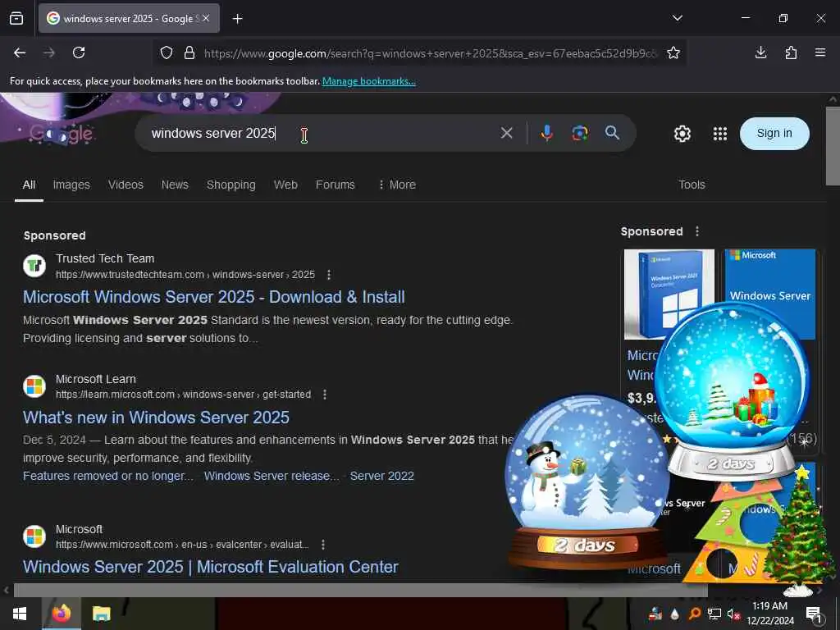Screen dimensions: 840x630
Task: Select the All results tab
Action: click(29, 185)
